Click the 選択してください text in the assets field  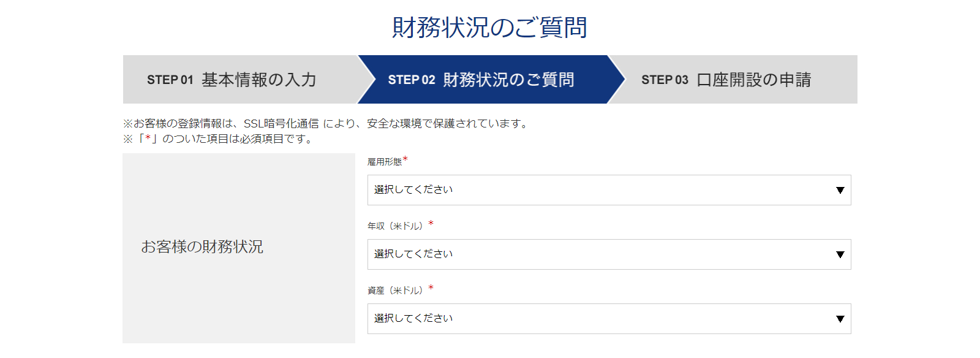pyautogui.click(x=413, y=318)
